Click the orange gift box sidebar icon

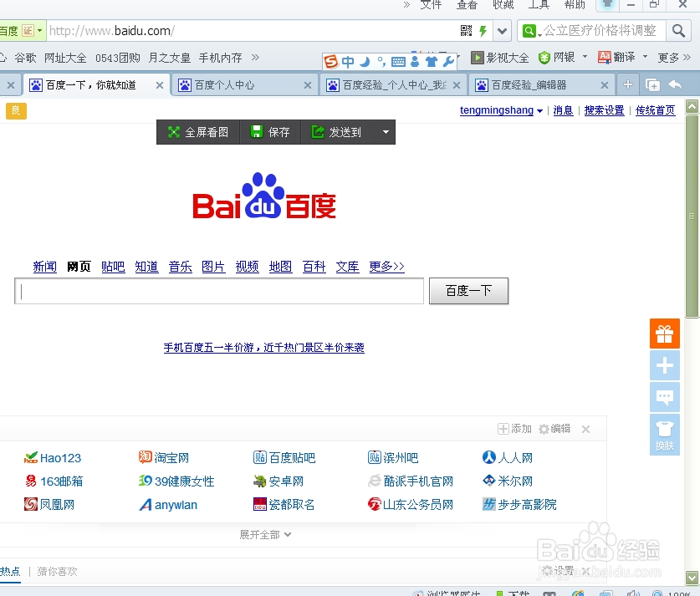pos(665,334)
